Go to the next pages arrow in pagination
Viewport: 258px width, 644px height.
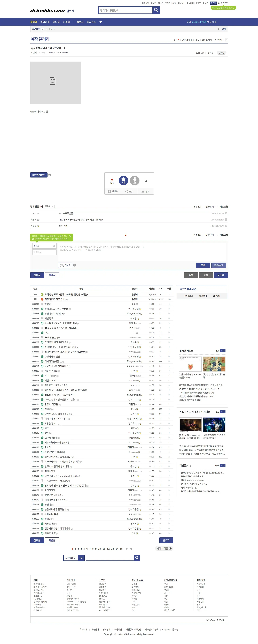(x=127, y=549)
